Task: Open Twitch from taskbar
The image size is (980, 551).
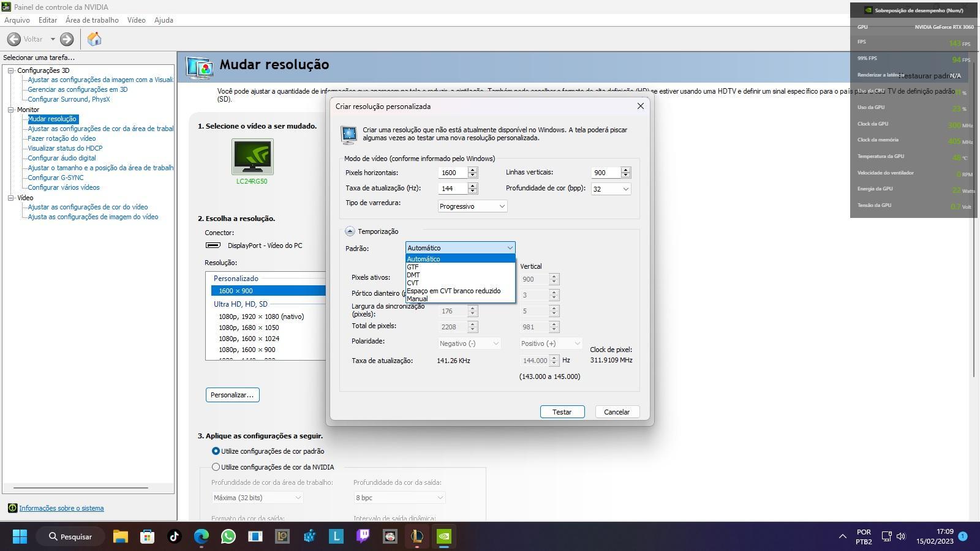Action: point(363,537)
